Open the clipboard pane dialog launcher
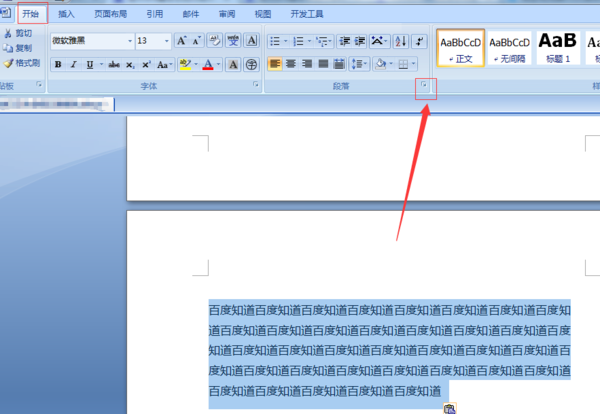The width and height of the screenshot is (600, 414). pyautogui.click(x=39, y=84)
